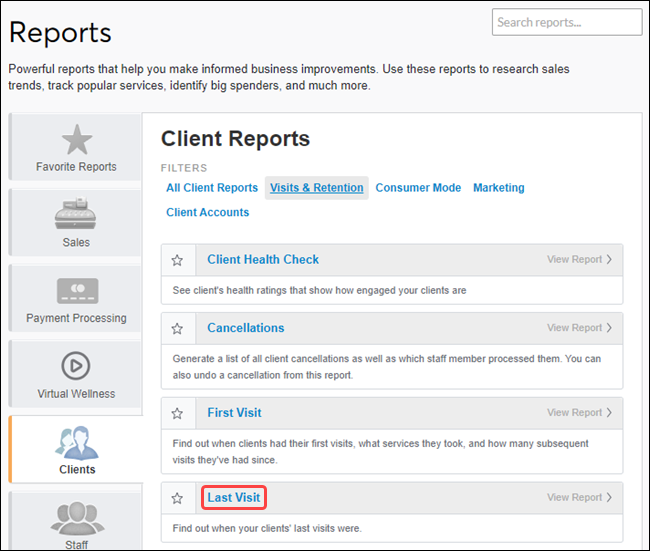Choose the Marketing filter tab
This screenshot has width=650, height=551.
point(498,188)
